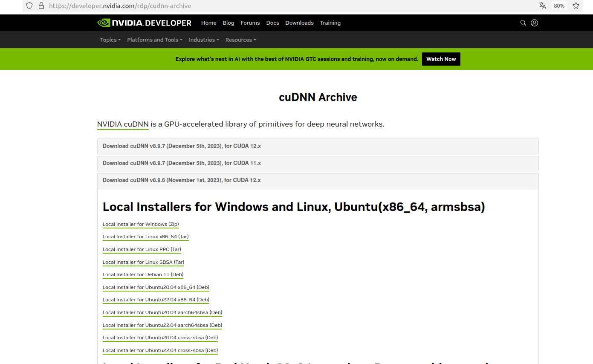The width and height of the screenshot is (593, 364).
Task: Download Local Installer for Ubuntu22.04 cross-sbsa (Deb)
Action: [x=160, y=350]
